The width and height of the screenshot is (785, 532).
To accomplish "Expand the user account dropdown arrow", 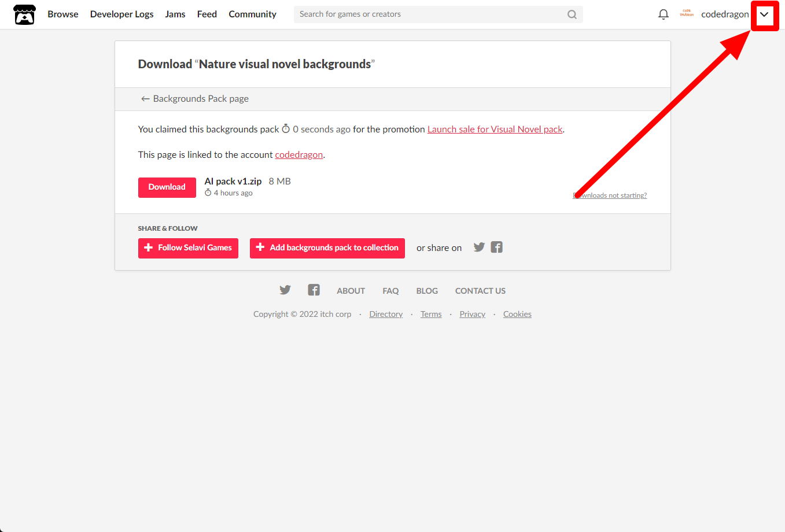I will tap(764, 14).
